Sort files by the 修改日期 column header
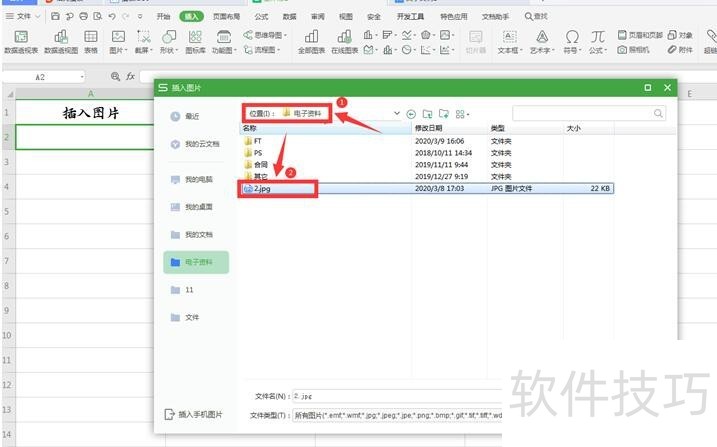 pos(449,128)
